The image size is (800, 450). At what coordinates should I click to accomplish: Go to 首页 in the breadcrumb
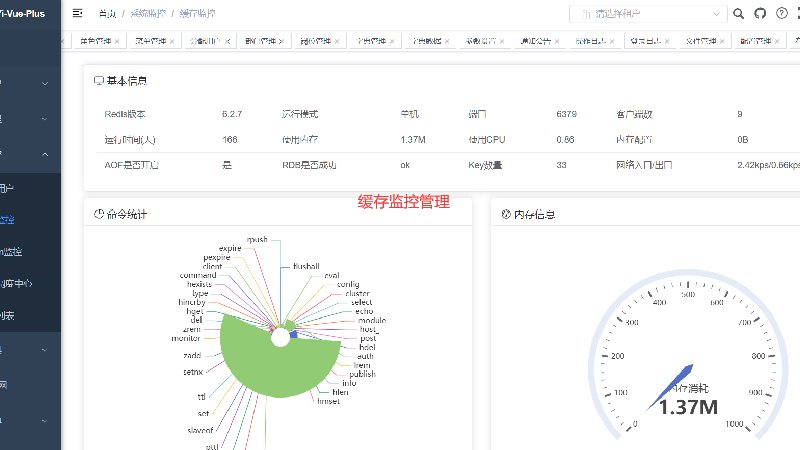[107, 14]
